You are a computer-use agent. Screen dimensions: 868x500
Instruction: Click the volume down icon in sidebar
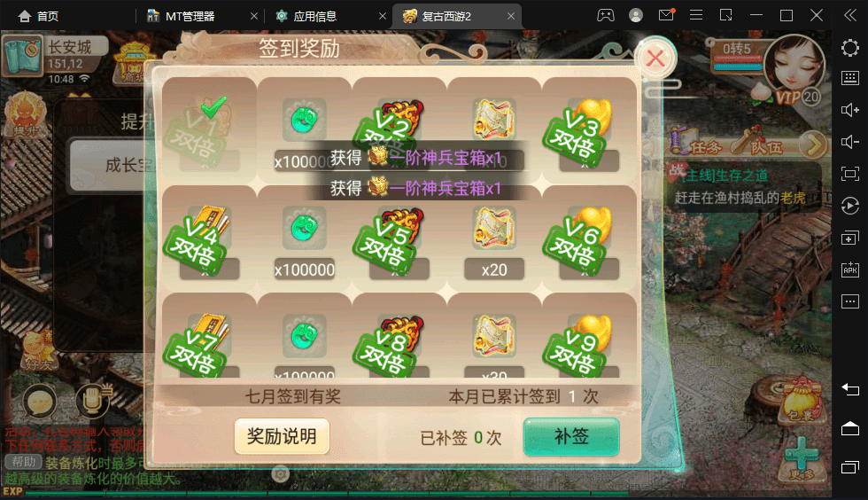coord(849,142)
